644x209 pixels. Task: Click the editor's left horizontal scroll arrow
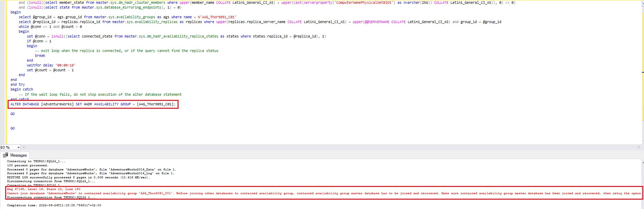(x=24, y=147)
